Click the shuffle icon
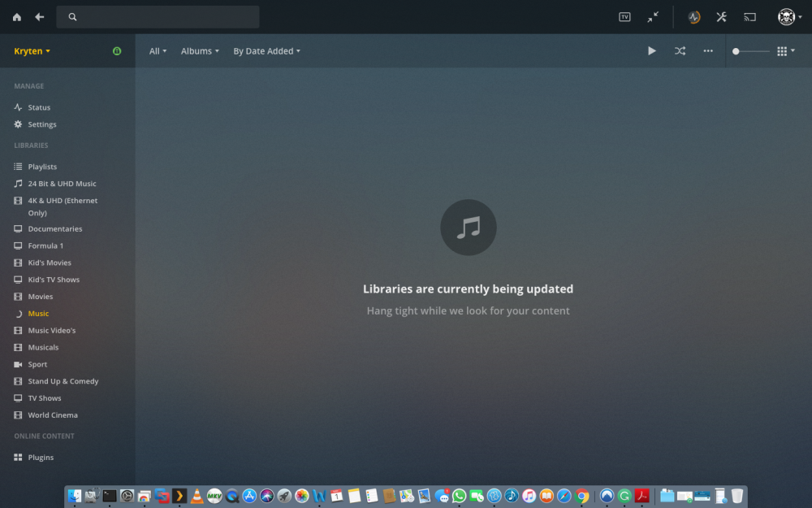 point(680,50)
